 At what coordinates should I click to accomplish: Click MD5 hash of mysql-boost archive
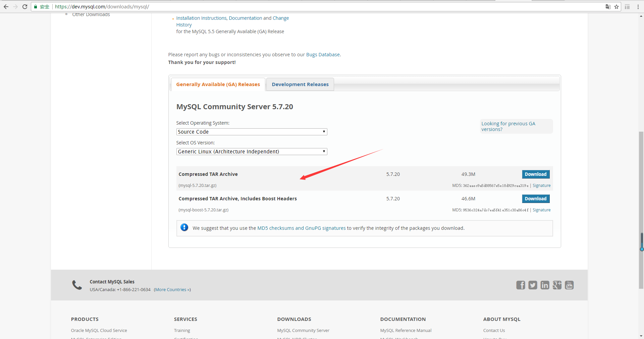(496, 210)
